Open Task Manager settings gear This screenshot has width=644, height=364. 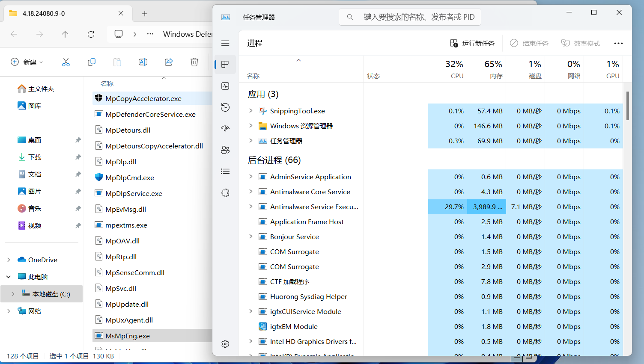pos(225,344)
